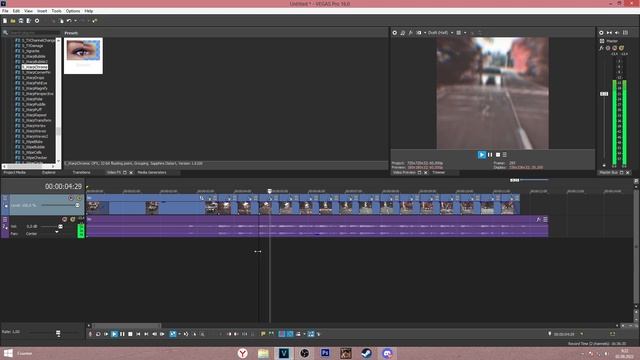This screenshot has width=640, height=360.
Task: Solo the video track
Action: pos(79,198)
